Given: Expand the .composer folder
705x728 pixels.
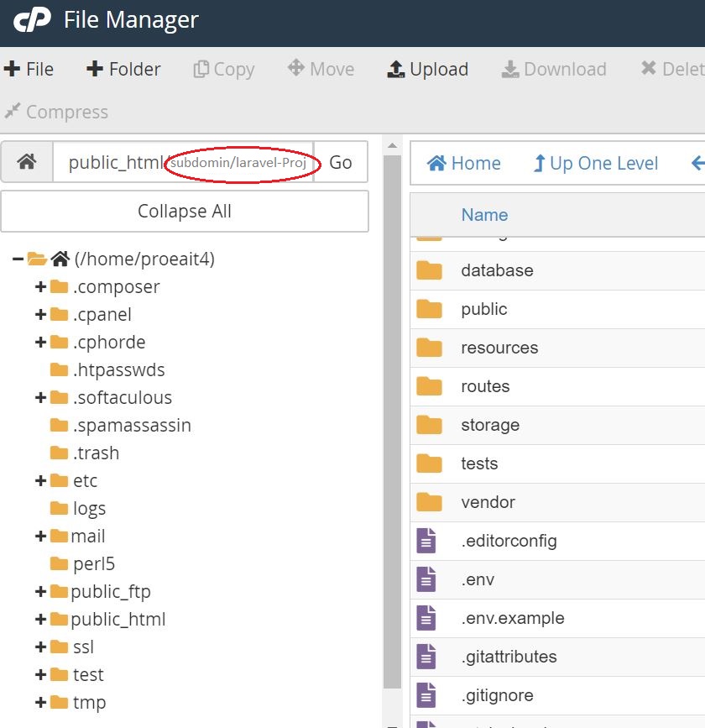Looking at the screenshot, I should click(40, 287).
